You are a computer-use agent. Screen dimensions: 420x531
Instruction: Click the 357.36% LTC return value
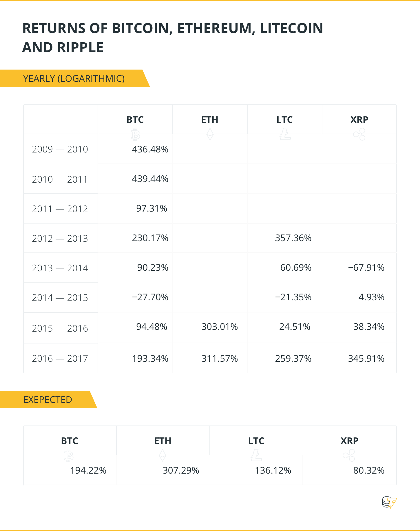(x=293, y=238)
